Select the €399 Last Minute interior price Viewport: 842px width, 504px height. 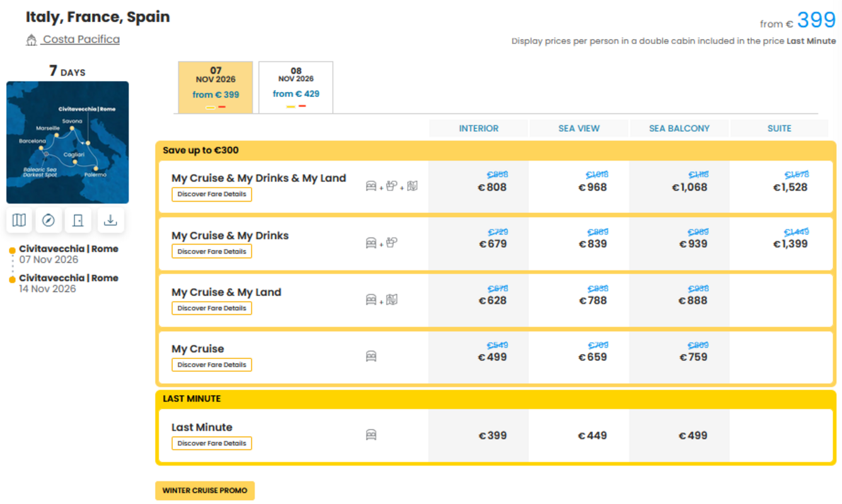(x=493, y=435)
